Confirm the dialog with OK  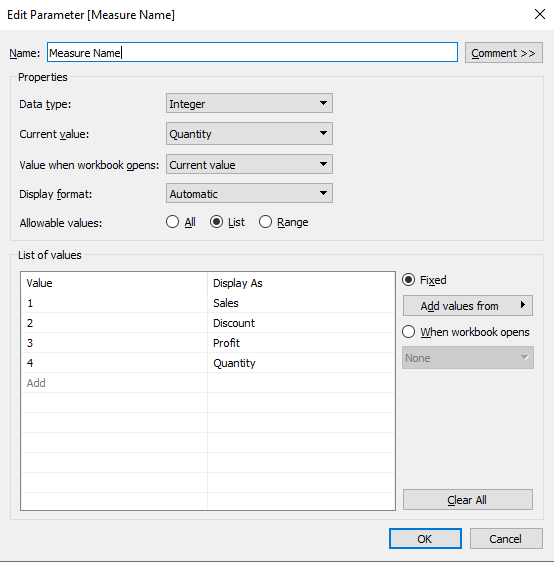425,539
